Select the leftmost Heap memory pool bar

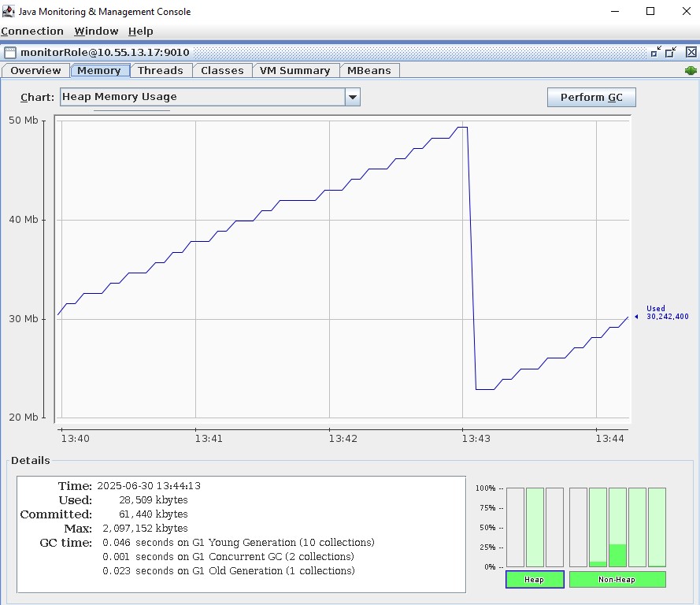pos(515,527)
